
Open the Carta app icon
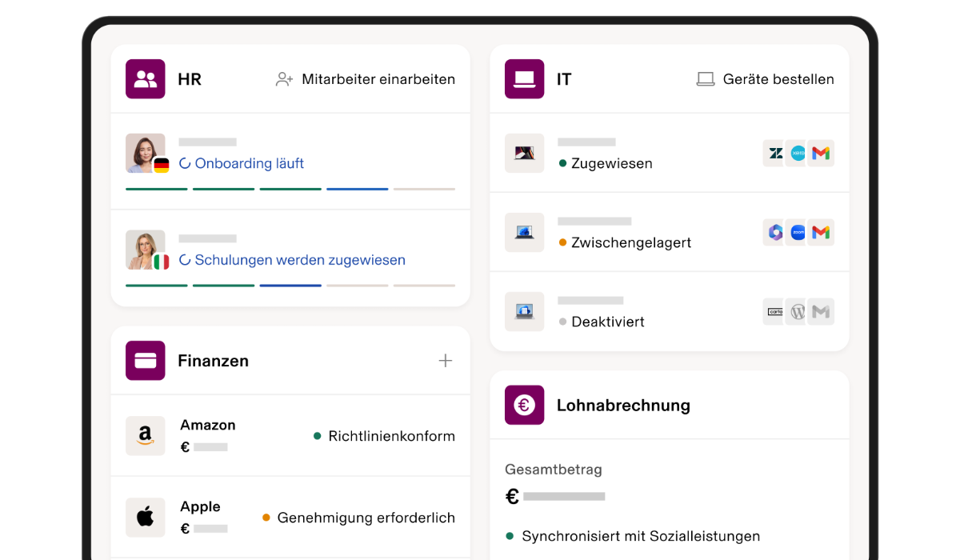point(773,311)
